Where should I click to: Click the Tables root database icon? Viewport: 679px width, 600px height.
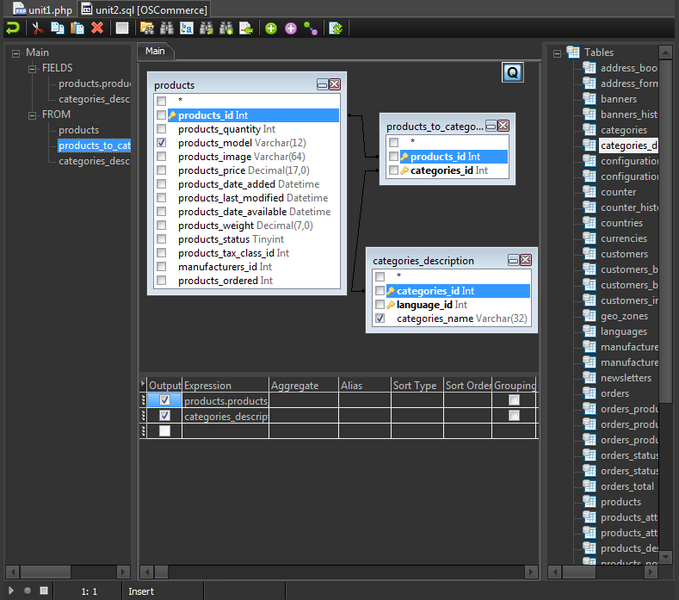[573, 52]
